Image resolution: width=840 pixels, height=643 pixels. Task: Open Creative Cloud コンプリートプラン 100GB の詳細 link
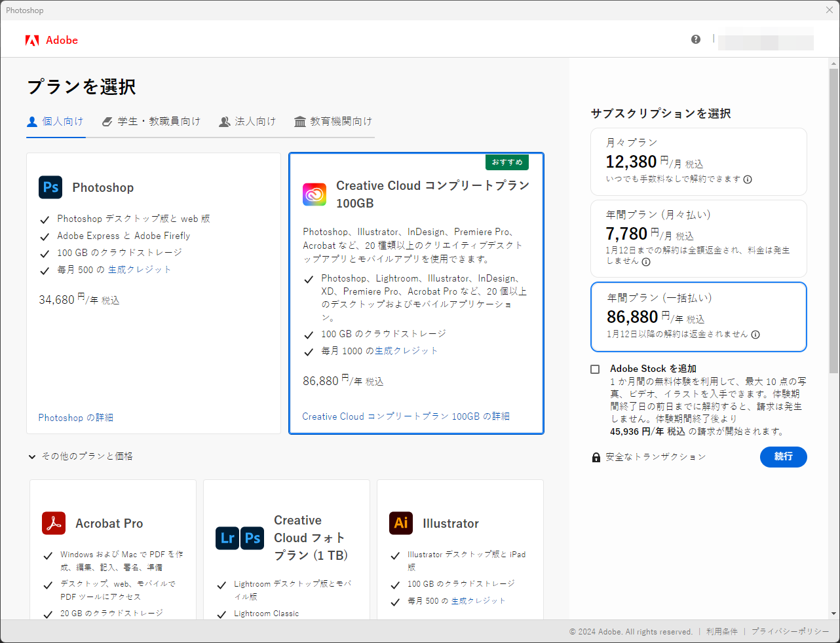coord(406,416)
